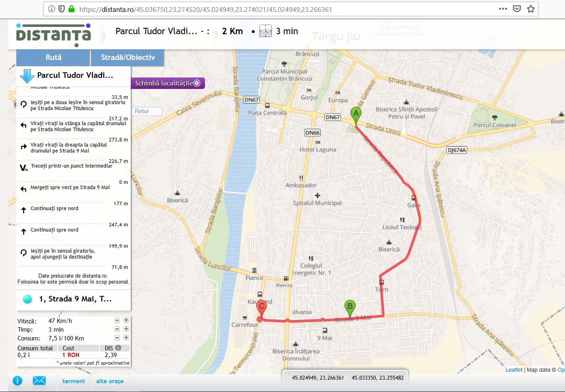The image size is (565, 392).
Task: Decrease Consum with minus button
Action: [x=117, y=338]
